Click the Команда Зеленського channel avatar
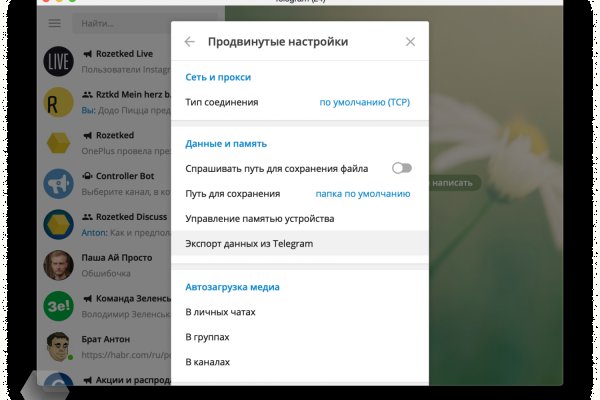The height and width of the screenshot is (400, 600). 59,306
